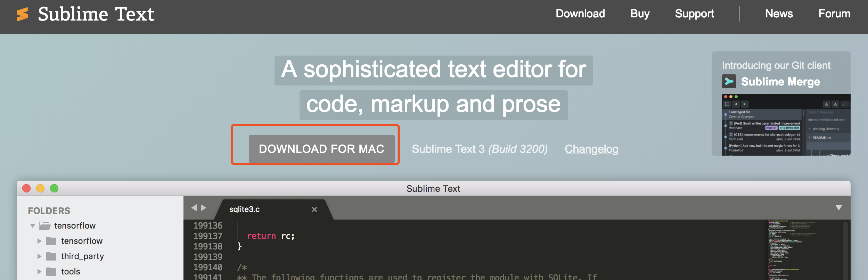Click line number 199137 in gutter

coord(207,236)
